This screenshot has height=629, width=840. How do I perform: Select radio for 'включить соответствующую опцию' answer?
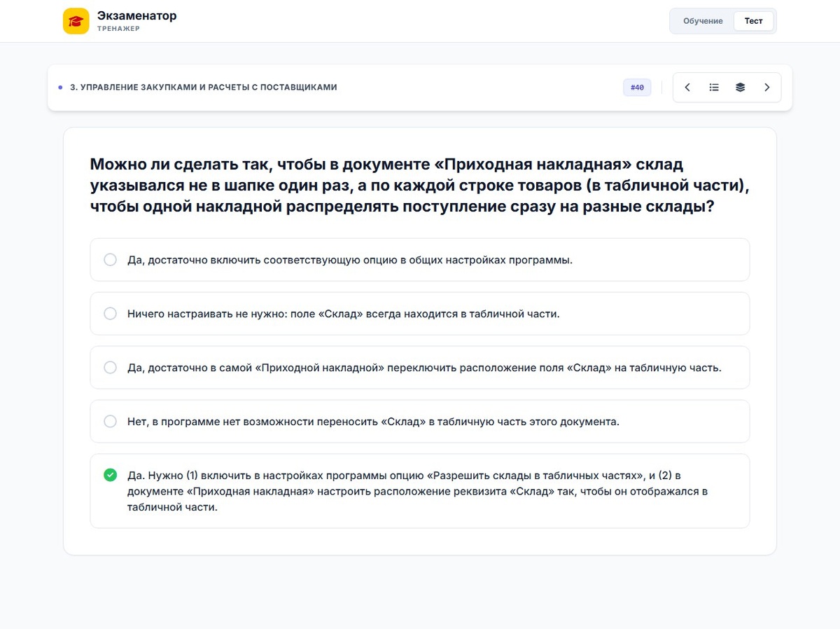click(x=110, y=260)
